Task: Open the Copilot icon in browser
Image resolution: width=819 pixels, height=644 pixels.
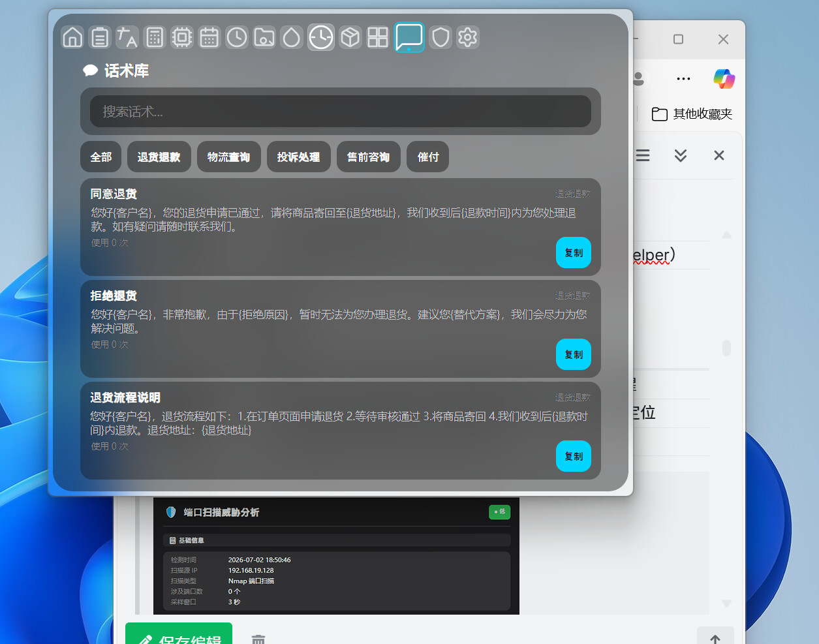Action: click(x=724, y=78)
